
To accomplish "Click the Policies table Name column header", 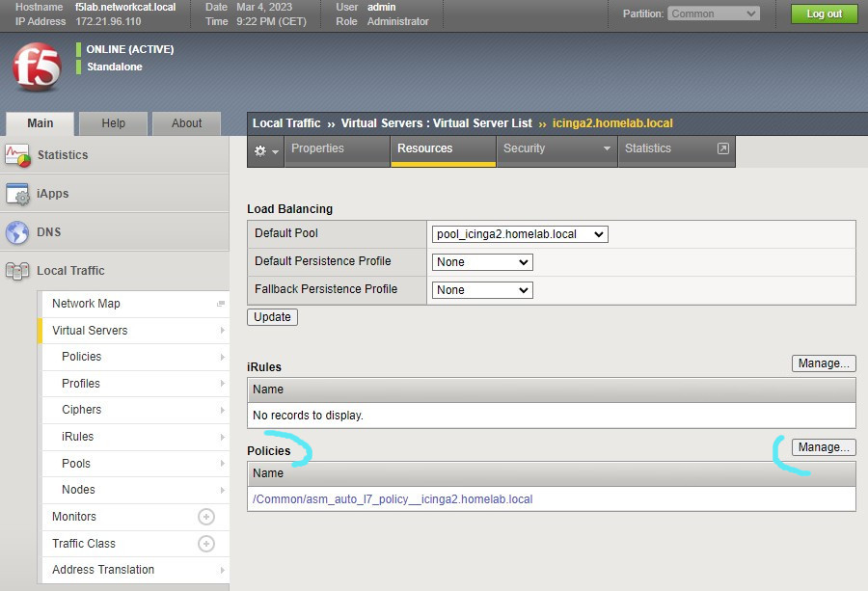I will pyautogui.click(x=552, y=473).
